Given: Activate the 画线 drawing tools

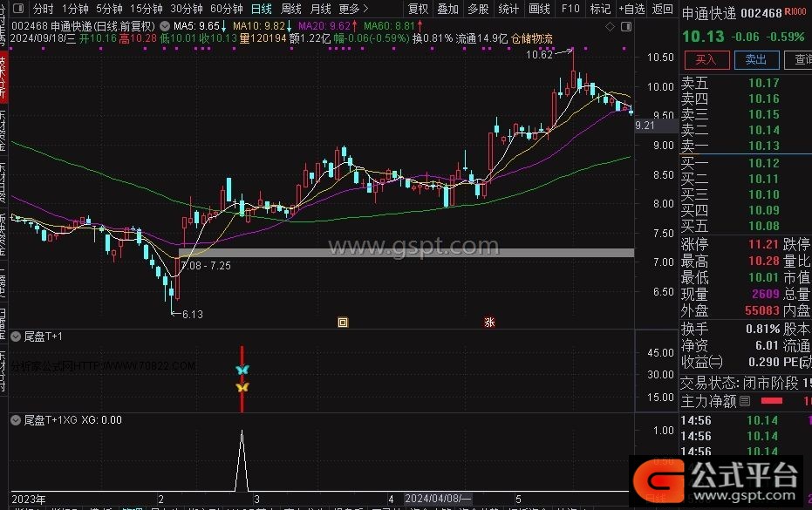Looking at the screenshot, I should (539, 9).
